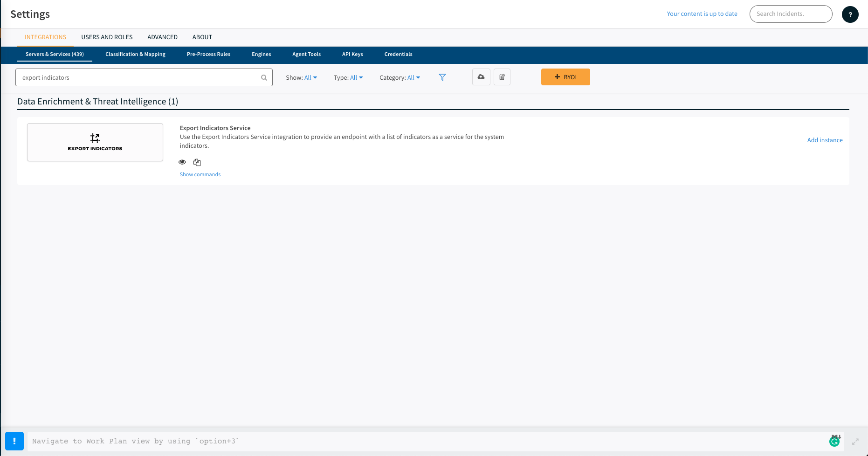Click the clipboard icon next to upload
Screen dimensions: 868x456
[502, 77]
